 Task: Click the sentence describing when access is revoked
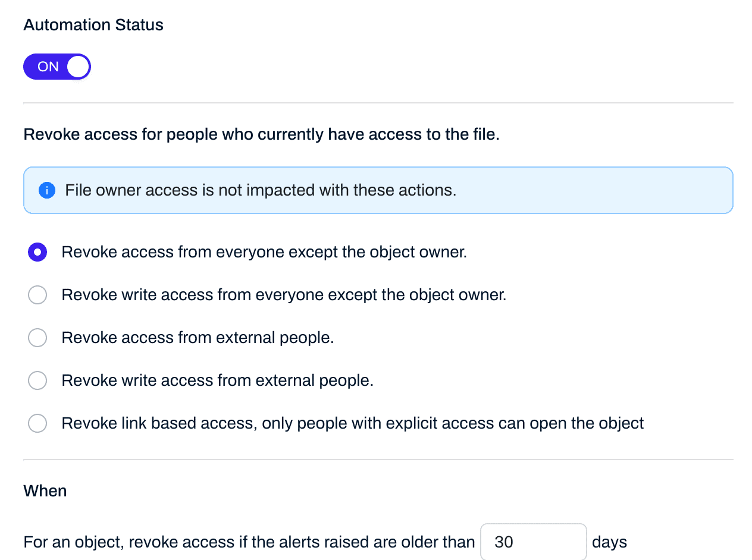(x=249, y=542)
